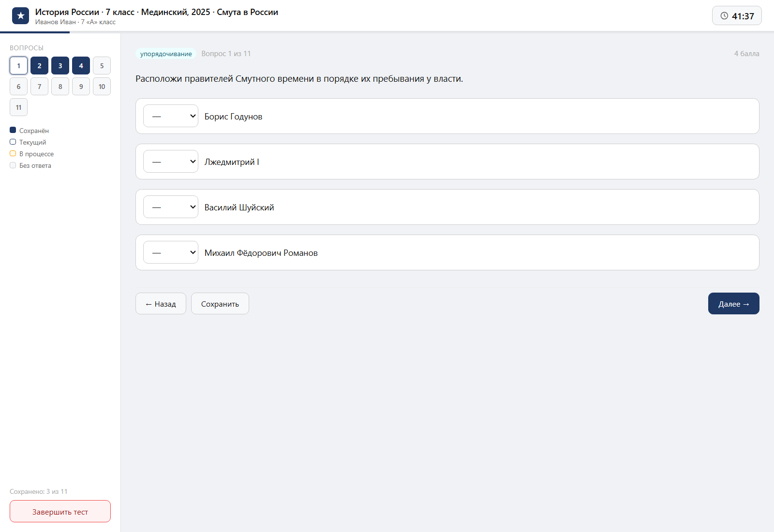This screenshot has height=532, width=774.
Task: Jump to question 8
Action: (x=60, y=87)
